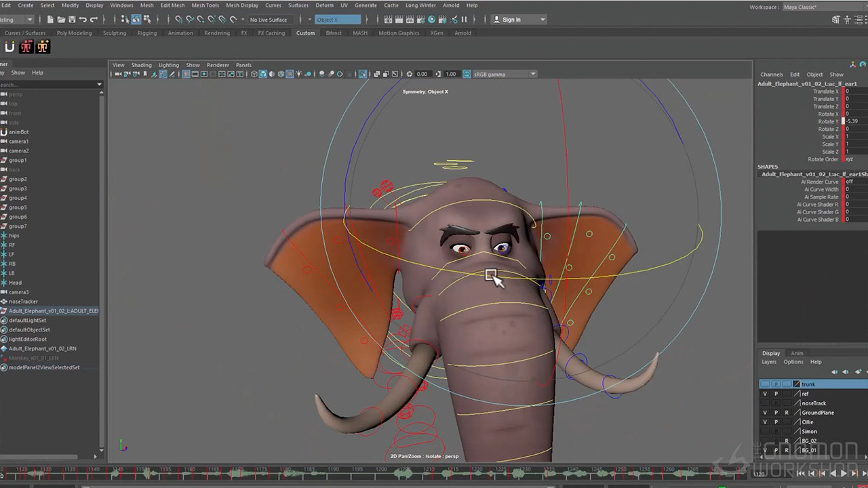The height and width of the screenshot is (488, 868).
Task: Toggle viewport grid icon
Action: (x=186, y=74)
